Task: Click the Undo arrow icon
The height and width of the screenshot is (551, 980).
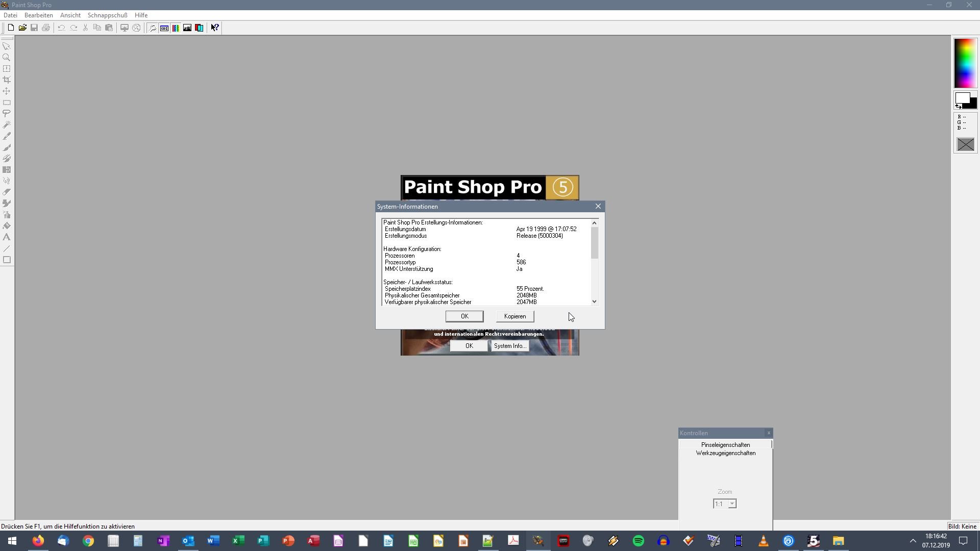Action: pyautogui.click(x=61, y=28)
